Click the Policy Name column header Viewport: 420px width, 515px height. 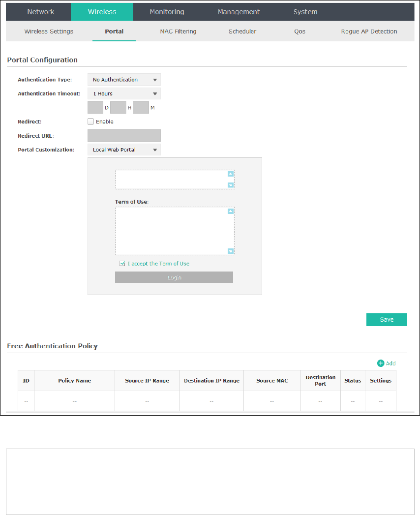75,381
